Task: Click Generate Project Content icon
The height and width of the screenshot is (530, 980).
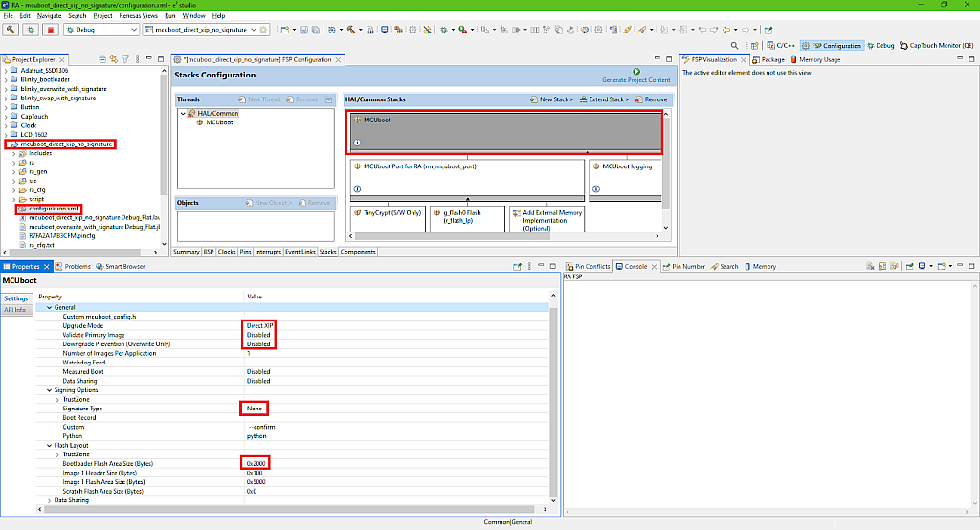Action: tap(636, 72)
